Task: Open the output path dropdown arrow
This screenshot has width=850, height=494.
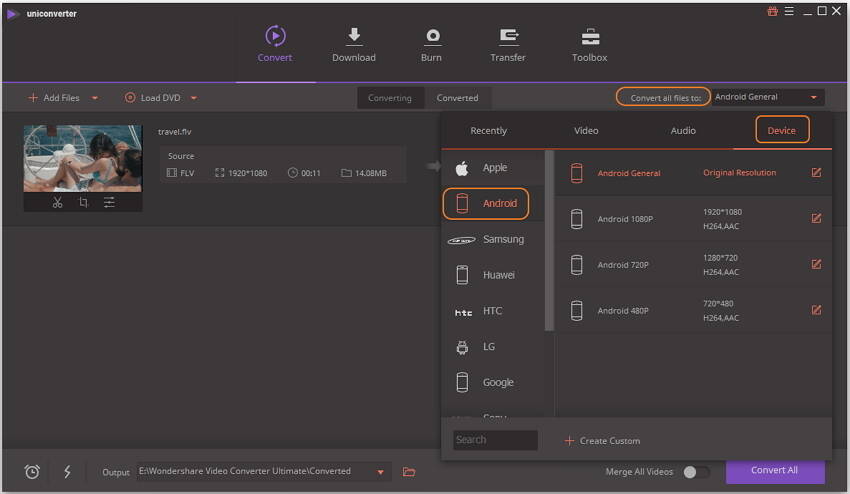Action: click(381, 472)
